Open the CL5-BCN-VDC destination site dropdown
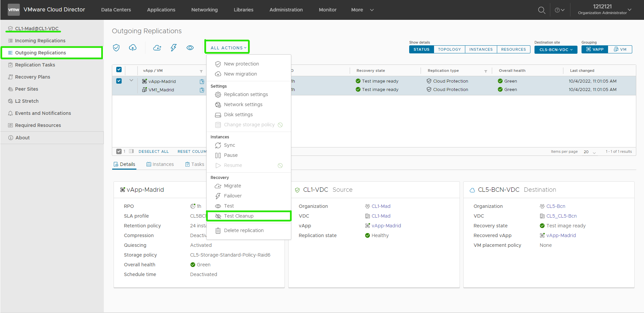The height and width of the screenshot is (313, 644). pos(556,49)
